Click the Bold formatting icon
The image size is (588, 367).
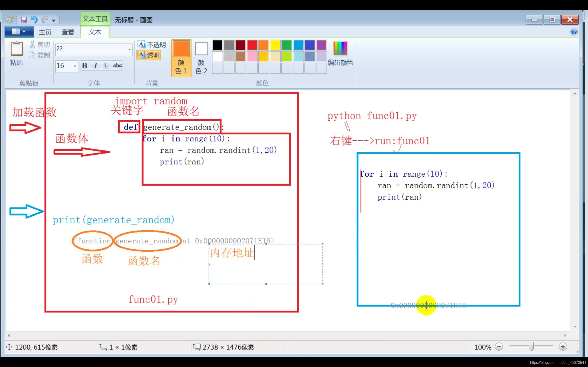point(84,66)
